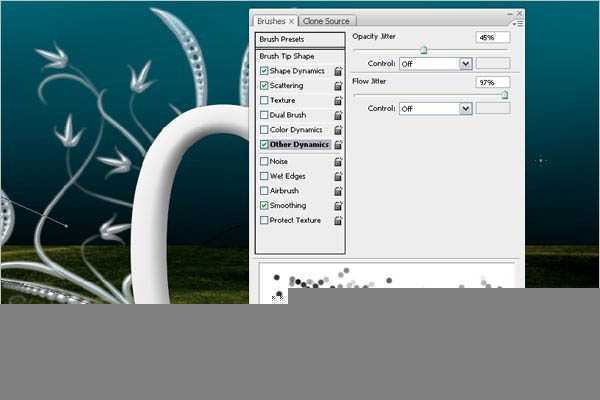The image size is (600, 400).
Task: Open the Brushes panel flyout menu
Action: [518, 24]
